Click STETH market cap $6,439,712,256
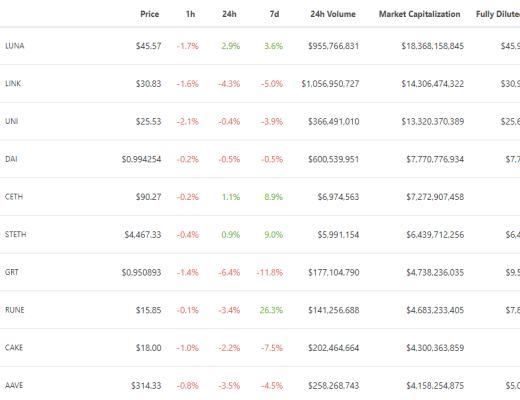The height and width of the screenshot is (400, 520). 435,235
